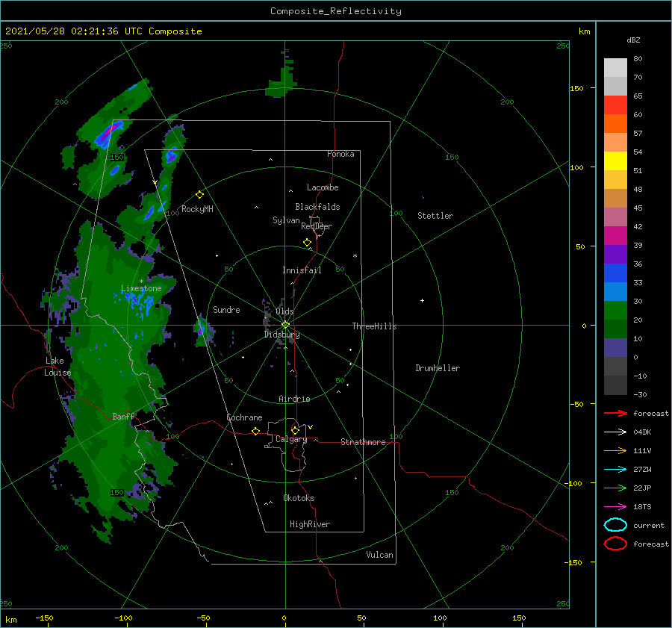This screenshot has height=628, width=672.
Task: Click the ThreeHills label
Action: 375,326
